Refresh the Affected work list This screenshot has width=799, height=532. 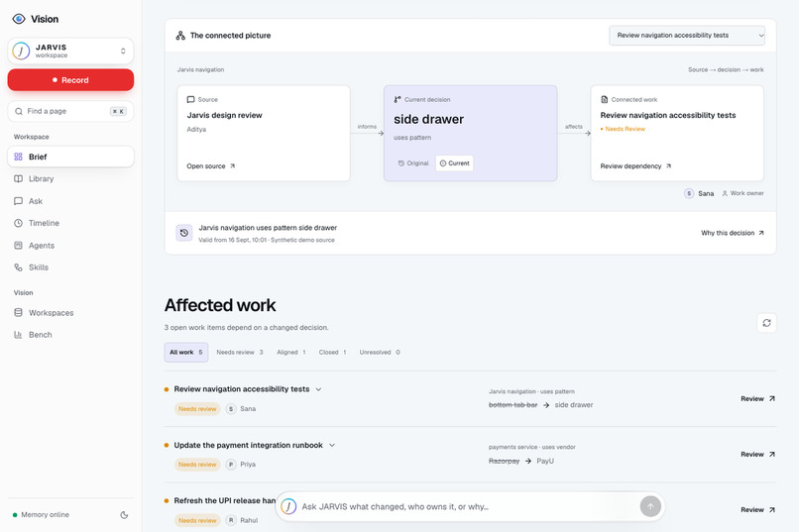click(x=766, y=323)
